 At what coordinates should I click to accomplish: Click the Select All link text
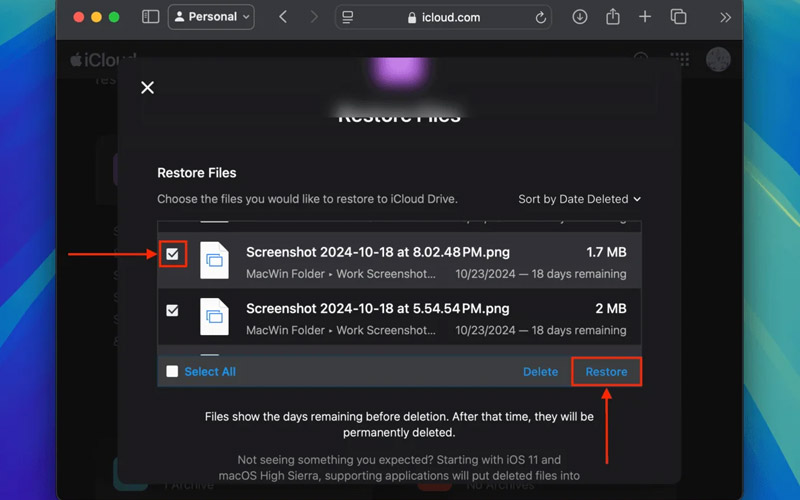point(210,372)
